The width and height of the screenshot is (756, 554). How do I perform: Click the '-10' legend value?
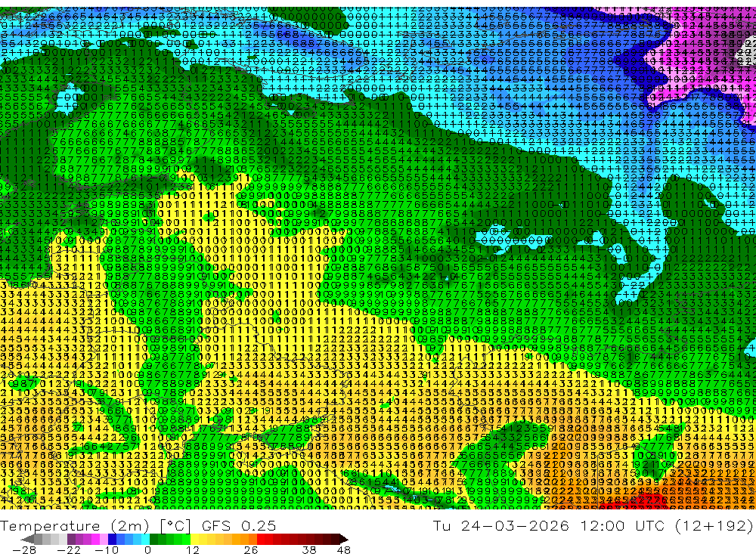click(107, 549)
